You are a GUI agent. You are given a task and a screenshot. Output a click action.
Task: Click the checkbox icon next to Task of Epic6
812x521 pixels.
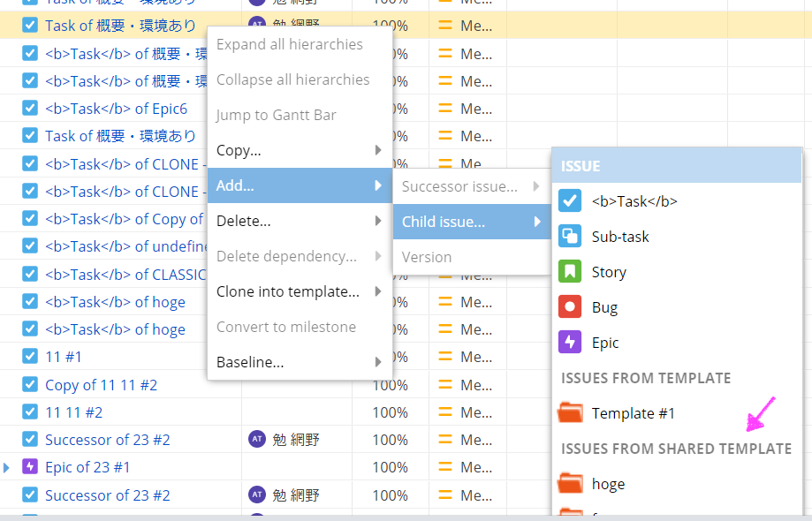tap(30, 109)
